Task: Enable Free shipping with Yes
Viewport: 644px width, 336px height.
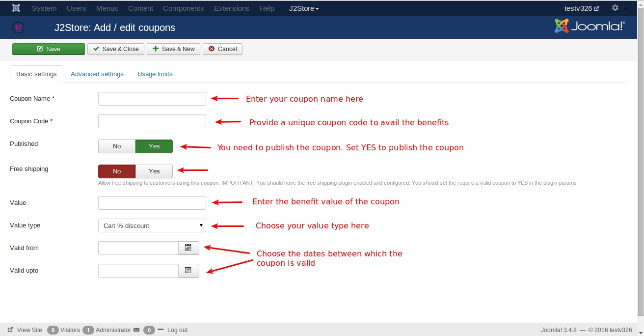Action: pyautogui.click(x=154, y=171)
